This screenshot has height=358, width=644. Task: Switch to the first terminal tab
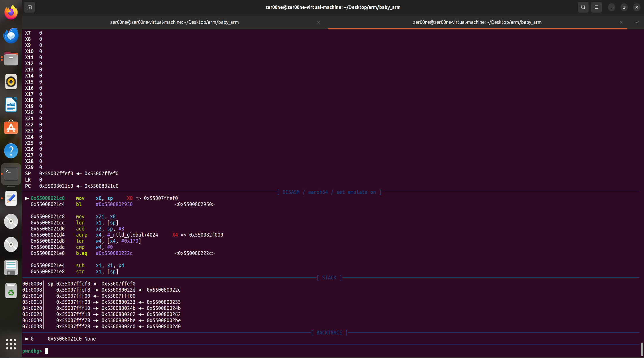(175, 22)
